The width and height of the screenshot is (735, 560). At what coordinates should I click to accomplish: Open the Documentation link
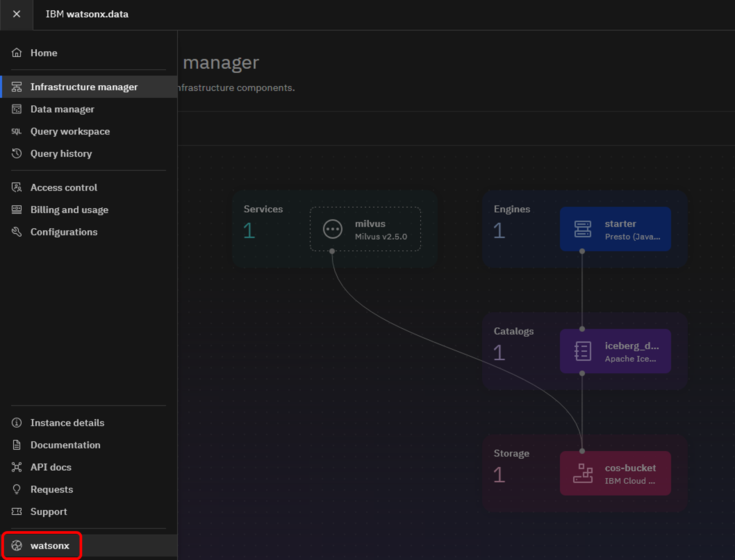(65, 445)
